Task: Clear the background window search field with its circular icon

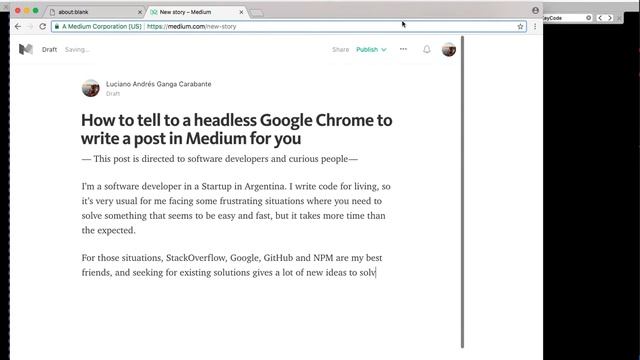Action: 588,18
